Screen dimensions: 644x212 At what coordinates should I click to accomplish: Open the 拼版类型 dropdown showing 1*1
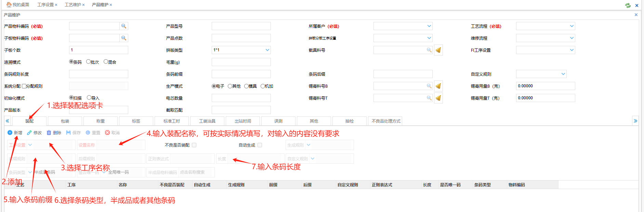click(x=267, y=50)
